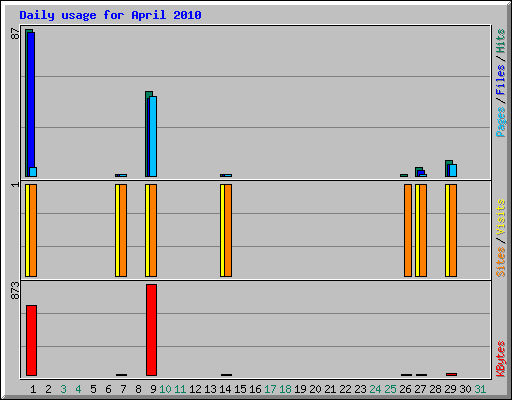Image resolution: width=512 pixels, height=400 pixels.
Task: Click the orange Sites bar for day 26
Action: 408,230
